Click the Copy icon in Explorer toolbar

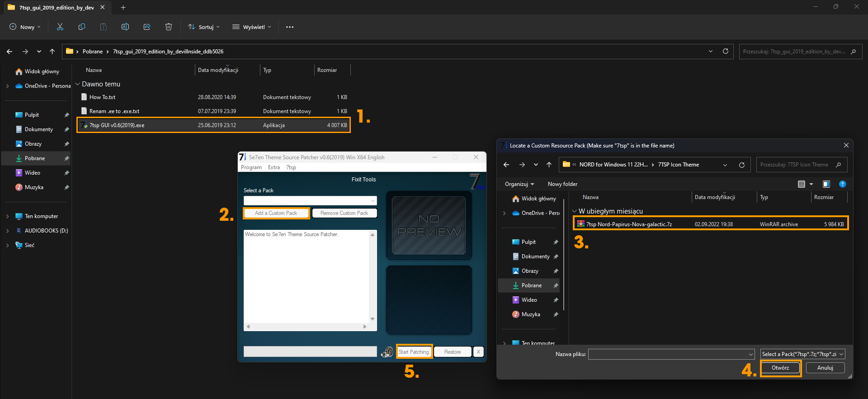[82, 27]
